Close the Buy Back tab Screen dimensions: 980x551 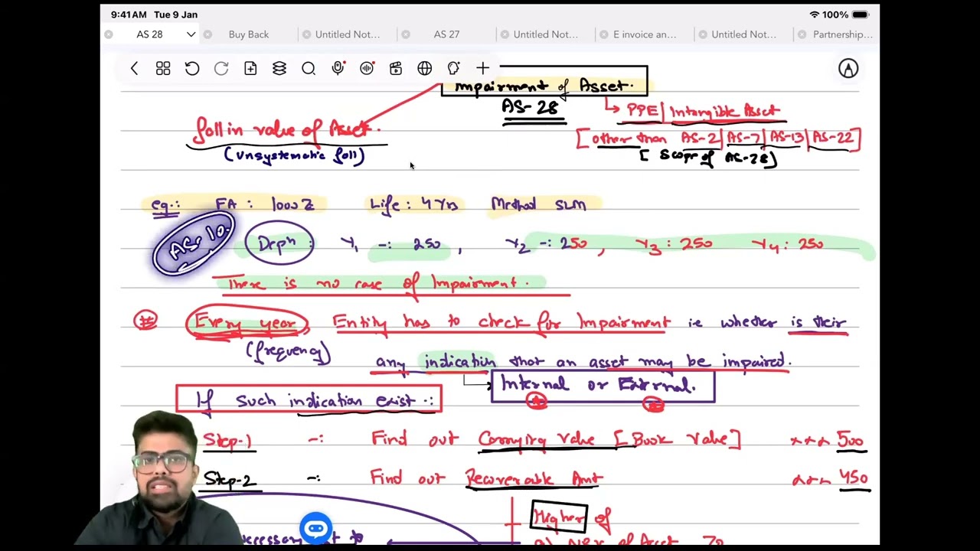point(208,34)
